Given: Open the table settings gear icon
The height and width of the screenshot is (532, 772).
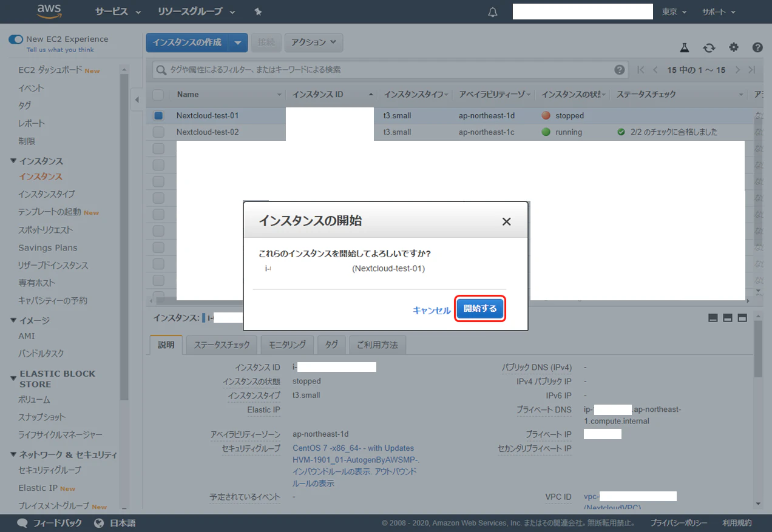Looking at the screenshot, I should click(734, 47).
